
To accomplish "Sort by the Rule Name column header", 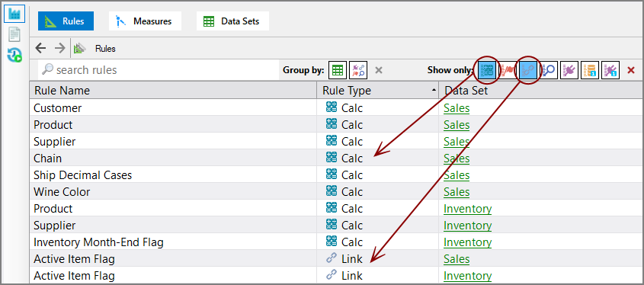I will (x=173, y=91).
